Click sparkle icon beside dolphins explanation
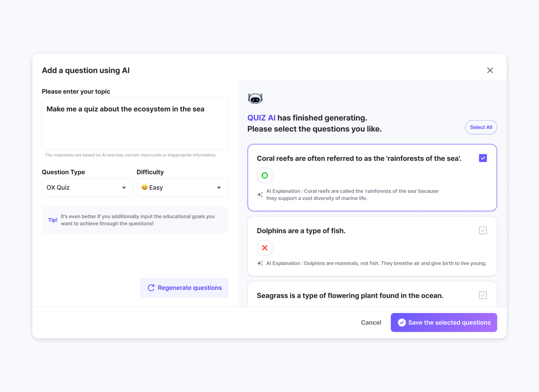Screen dimensions: 539x392 pyautogui.click(x=260, y=263)
